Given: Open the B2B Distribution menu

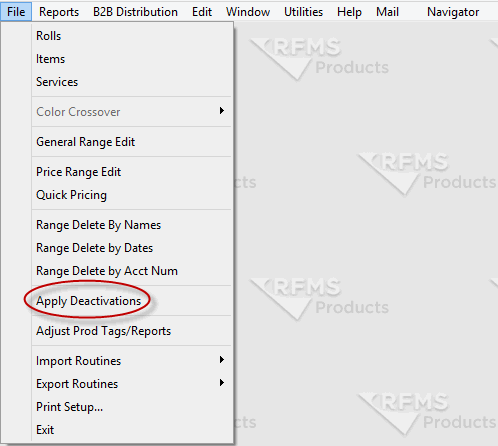Looking at the screenshot, I should [135, 12].
